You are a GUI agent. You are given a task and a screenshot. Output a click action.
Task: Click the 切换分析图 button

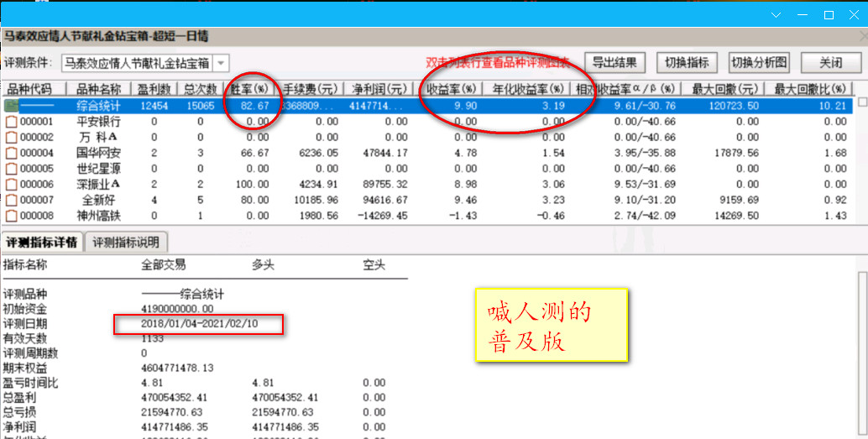pos(759,63)
